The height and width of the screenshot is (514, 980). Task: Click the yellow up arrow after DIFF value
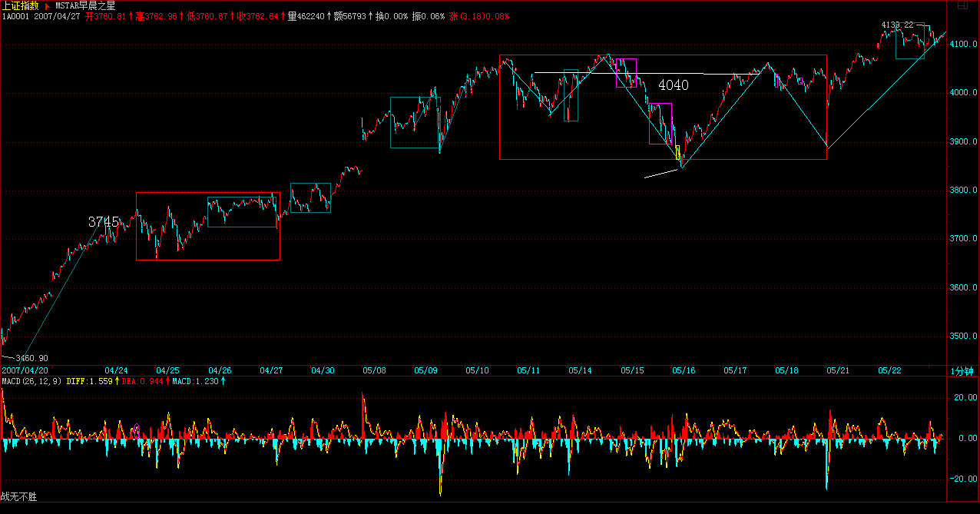pos(116,381)
